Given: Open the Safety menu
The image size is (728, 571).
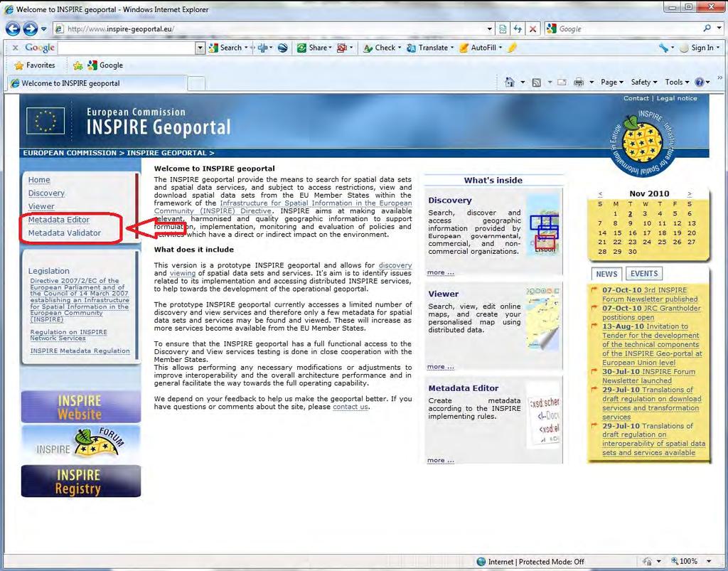Looking at the screenshot, I should (644, 82).
